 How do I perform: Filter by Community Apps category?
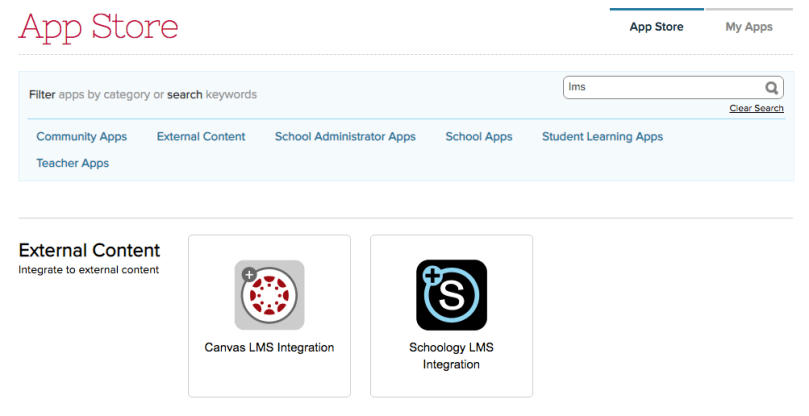click(82, 136)
